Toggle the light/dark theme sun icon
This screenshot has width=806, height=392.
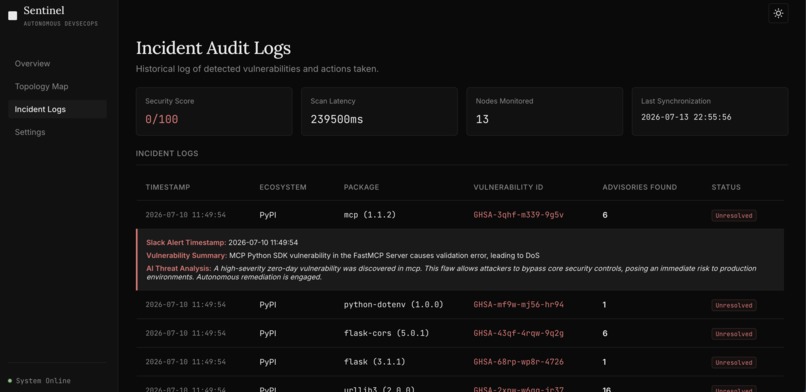pos(778,13)
